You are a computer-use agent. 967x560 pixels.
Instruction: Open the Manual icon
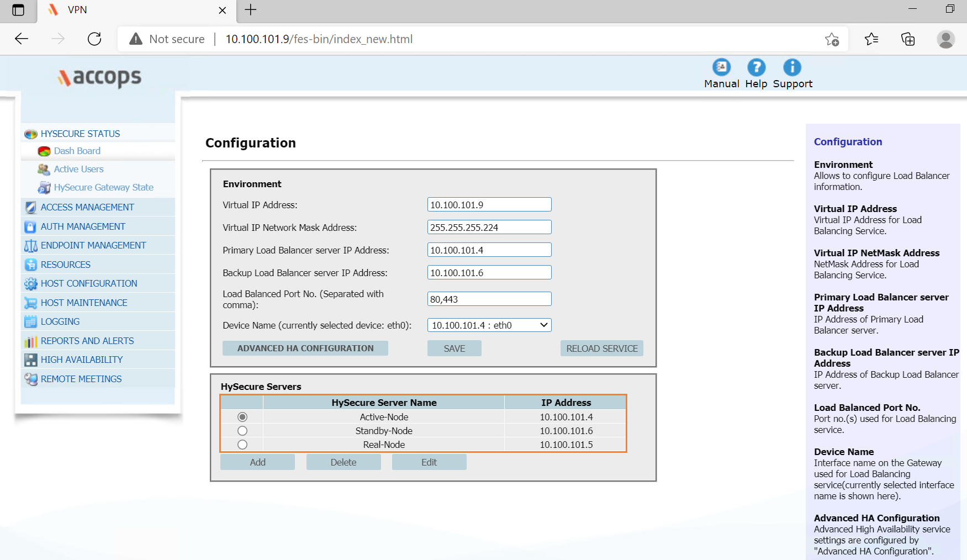click(721, 67)
